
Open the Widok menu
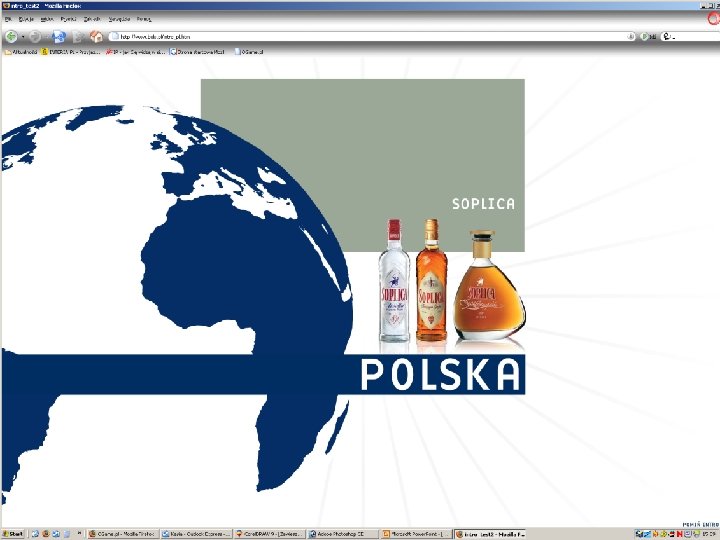point(47,19)
